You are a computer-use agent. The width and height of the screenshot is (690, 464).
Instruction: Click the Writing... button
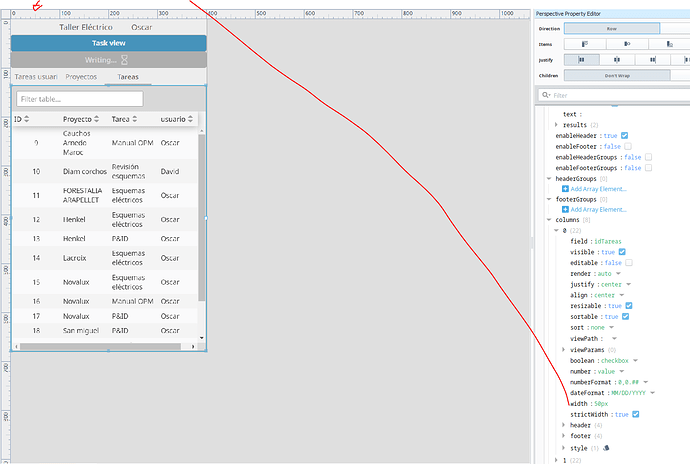[x=109, y=60]
